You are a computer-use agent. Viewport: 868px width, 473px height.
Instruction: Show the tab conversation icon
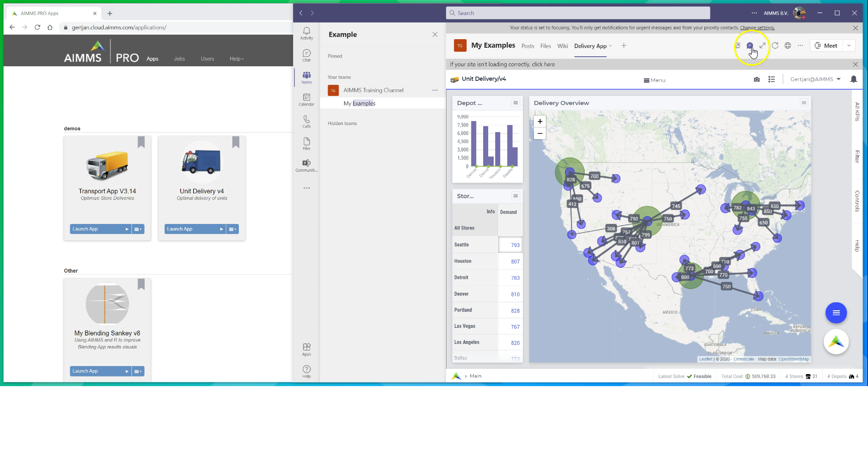(x=750, y=46)
